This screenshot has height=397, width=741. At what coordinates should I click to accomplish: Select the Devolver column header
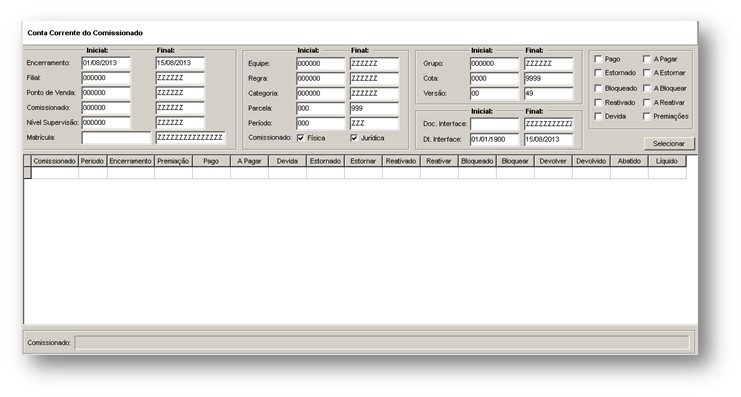point(553,161)
